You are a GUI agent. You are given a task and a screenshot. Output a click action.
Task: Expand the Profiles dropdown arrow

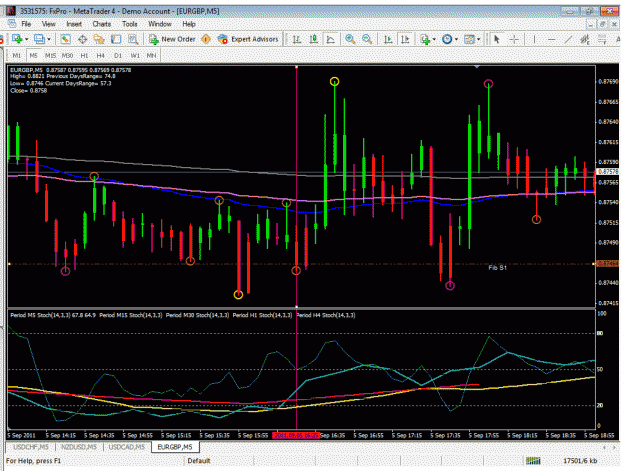pyautogui.click(x=49, y=39)
